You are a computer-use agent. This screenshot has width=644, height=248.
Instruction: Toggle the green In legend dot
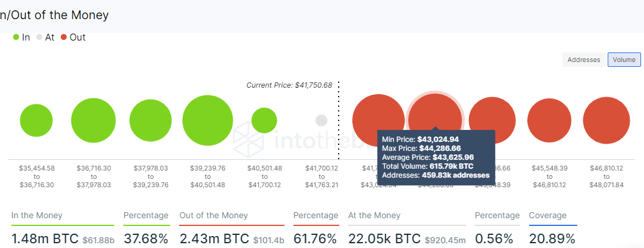[16, 37]
